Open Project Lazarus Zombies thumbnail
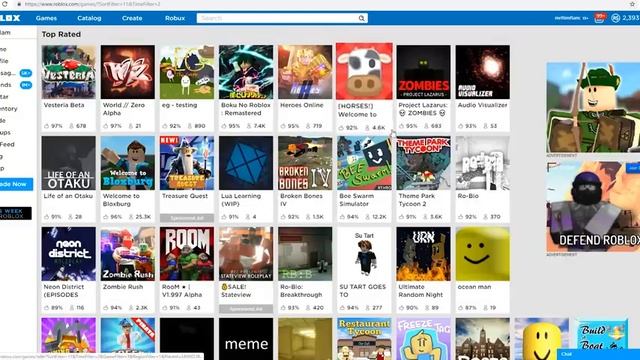Image resolution: width=640 pixels, height=360 pixels. coord(424,72)
